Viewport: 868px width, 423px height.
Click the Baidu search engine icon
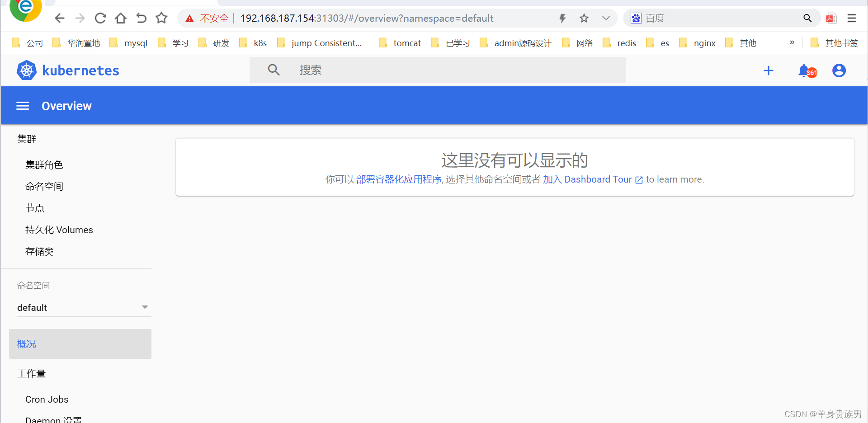pyautogui.click(x=636, y=18)
